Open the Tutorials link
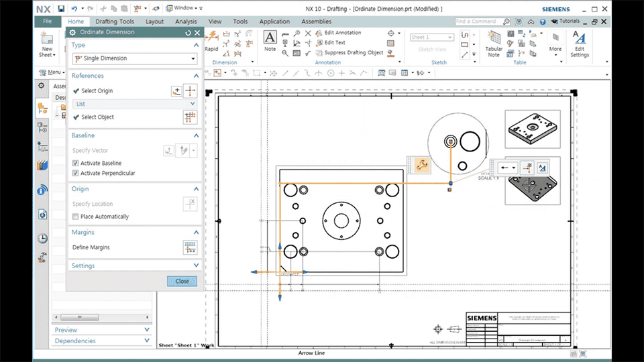The width and height of the screenshot is (644, 362). coord(566,21)
